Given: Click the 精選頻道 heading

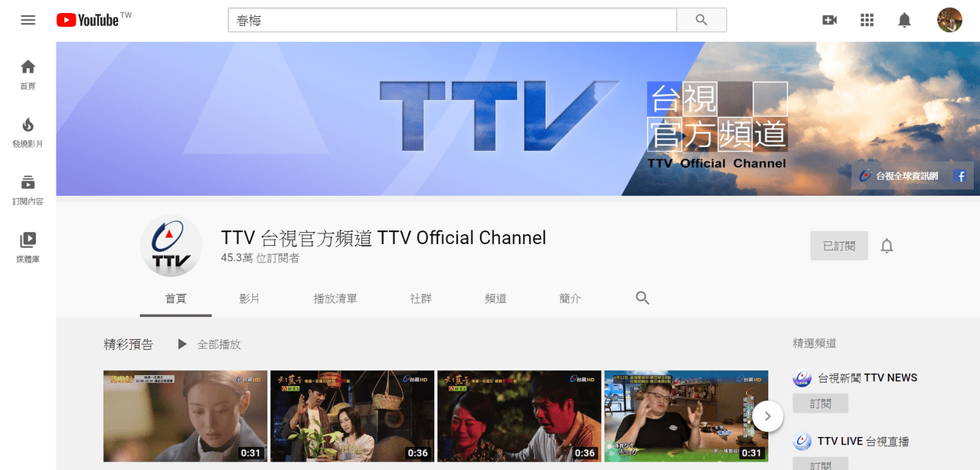Looking at the screenshot, I should pos(815,344).
